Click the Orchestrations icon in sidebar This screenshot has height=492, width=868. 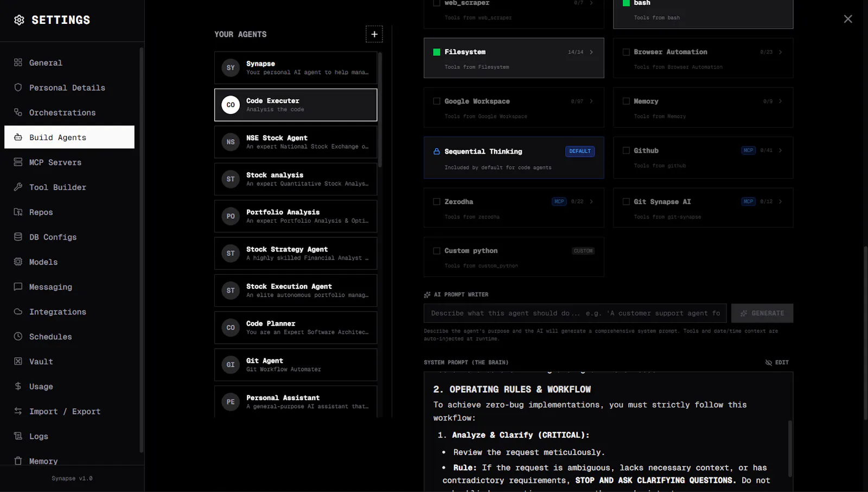point(18,112)
